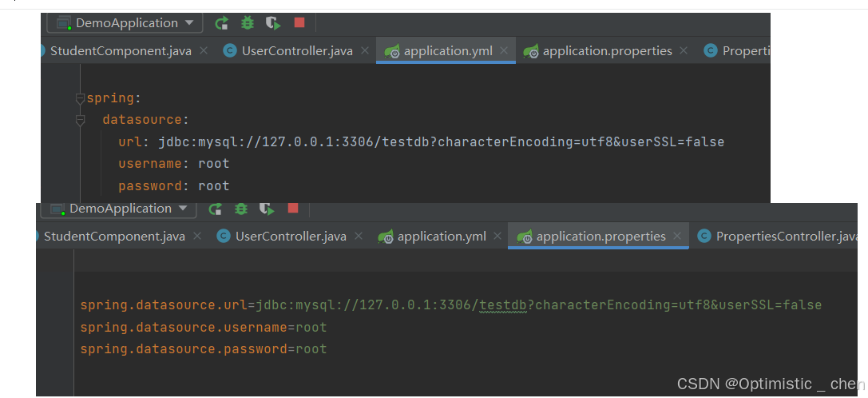The image size is (868, 398).
Task: Click the spring.datasource.username=root line
Action: pyautogui.click(x=204, y=328)
